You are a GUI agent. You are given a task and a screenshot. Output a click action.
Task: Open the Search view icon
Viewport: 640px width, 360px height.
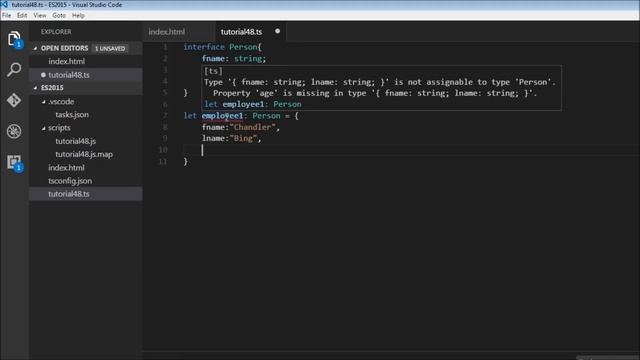pyautogui.click(x=14, y=70)
